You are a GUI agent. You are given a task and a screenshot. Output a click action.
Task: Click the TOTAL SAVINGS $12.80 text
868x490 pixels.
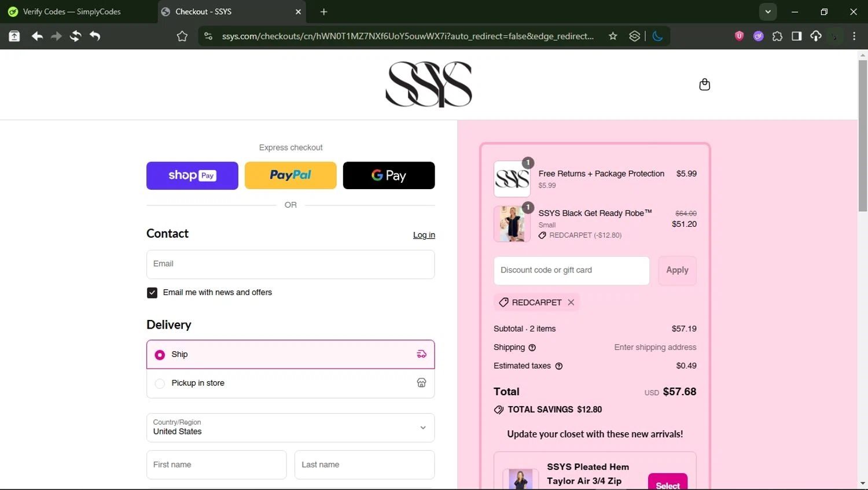[x=555, y=410]
